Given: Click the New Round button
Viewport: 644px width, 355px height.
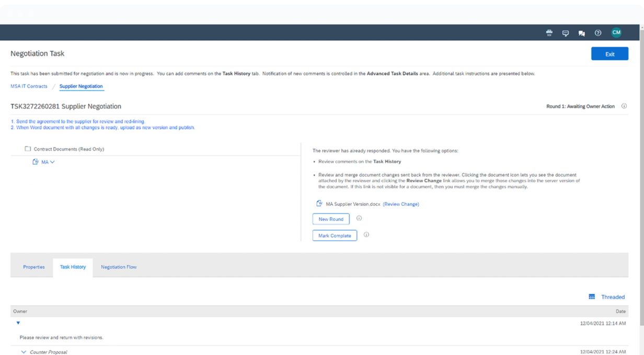Looking at the screenshot, I should pyautogui.click(x=331, y=219).
